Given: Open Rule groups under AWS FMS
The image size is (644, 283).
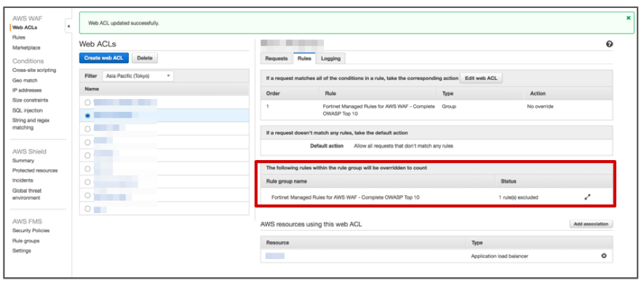Looking at the screenshot, I should [26, 241].
